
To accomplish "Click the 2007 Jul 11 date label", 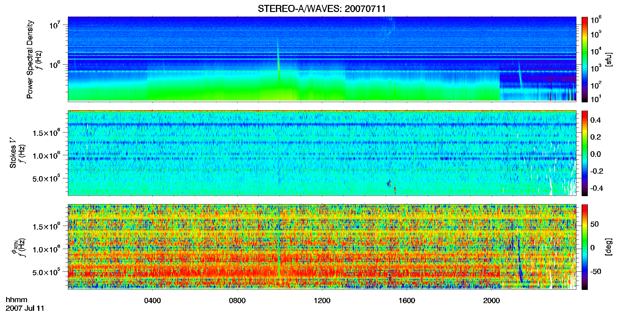I will coord(25,308).
